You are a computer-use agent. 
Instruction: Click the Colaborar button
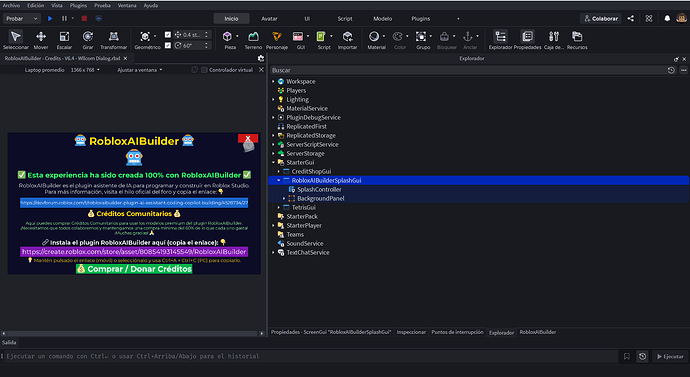pos(601,18)
